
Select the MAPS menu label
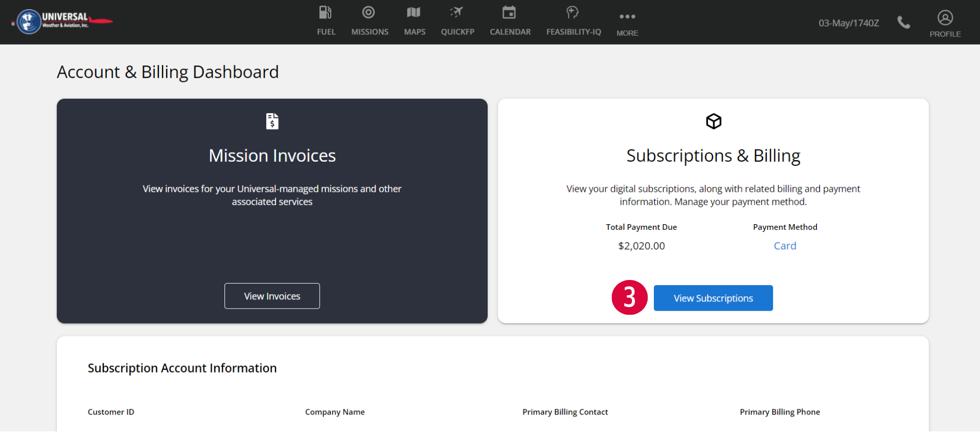[415, 32]
